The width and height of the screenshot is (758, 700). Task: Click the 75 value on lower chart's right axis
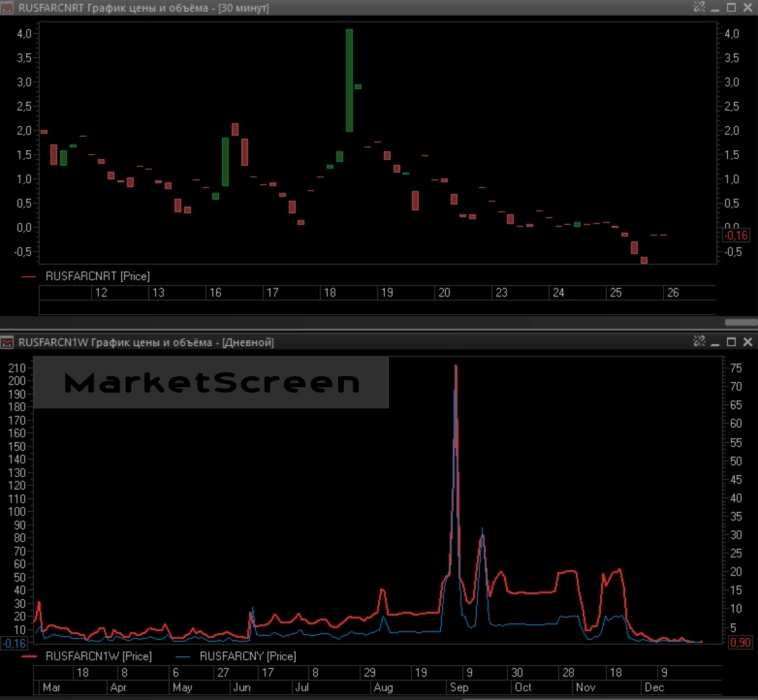point(736,368)
